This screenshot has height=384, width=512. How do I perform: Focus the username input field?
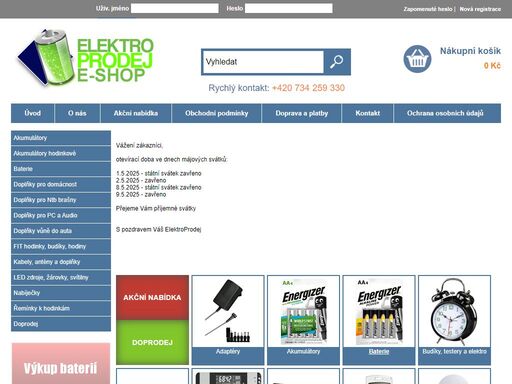pyautogui.click(x=175, y=8)
